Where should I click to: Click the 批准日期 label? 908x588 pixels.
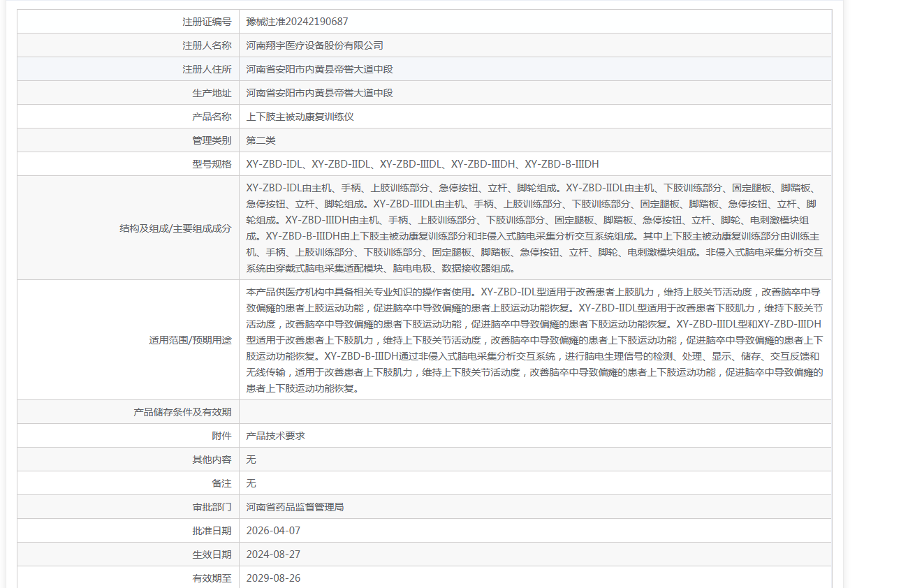tap(212, 531)
